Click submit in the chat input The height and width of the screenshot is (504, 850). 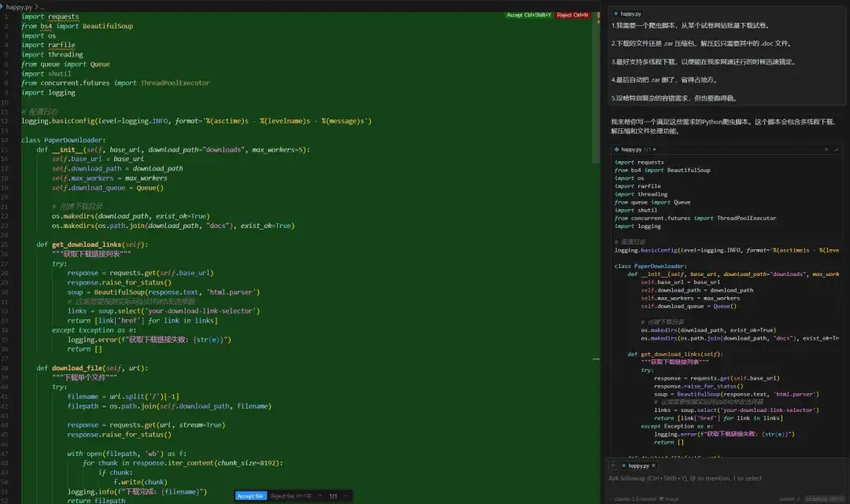(789, 499)
